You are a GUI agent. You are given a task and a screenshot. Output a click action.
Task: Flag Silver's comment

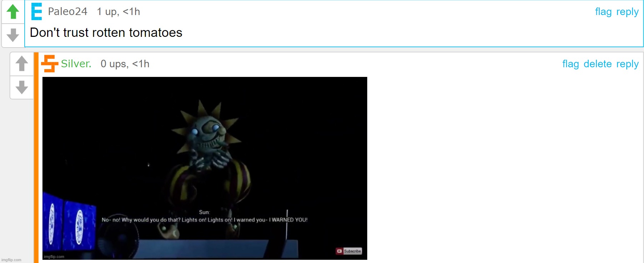tap(570, 64)
